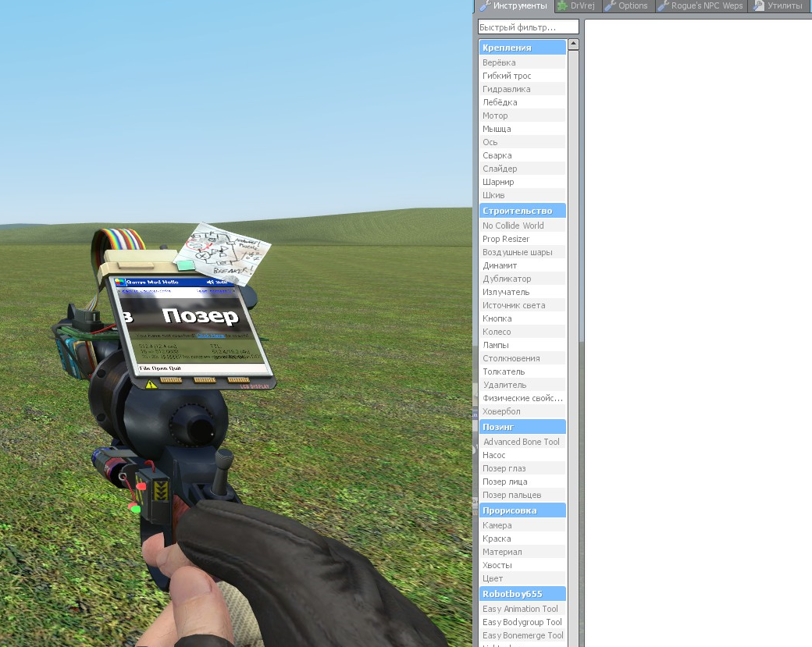Select the Материал tool
The image size is (812, 647).
pyautogui.click(x=522, y=552)
